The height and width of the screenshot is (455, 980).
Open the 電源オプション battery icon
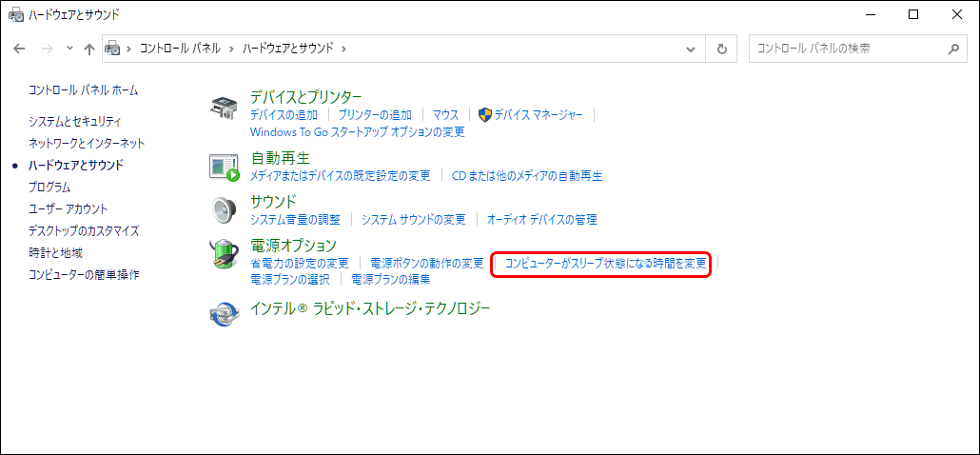224,254
